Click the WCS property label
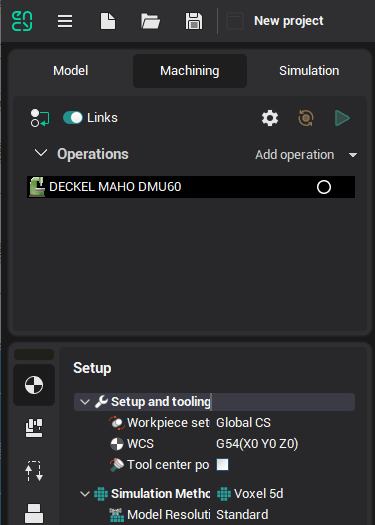Image resolution: width=375 pixels, height=525 pixels. [x=140, y=444]
